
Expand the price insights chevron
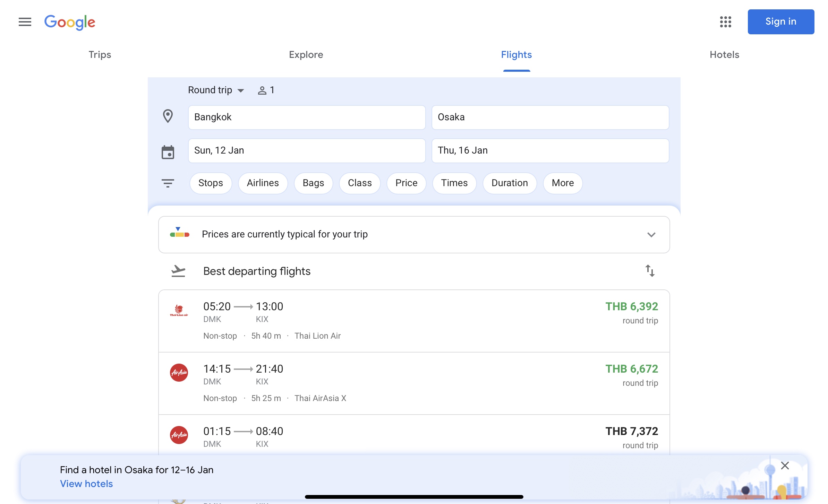(651, 235)
